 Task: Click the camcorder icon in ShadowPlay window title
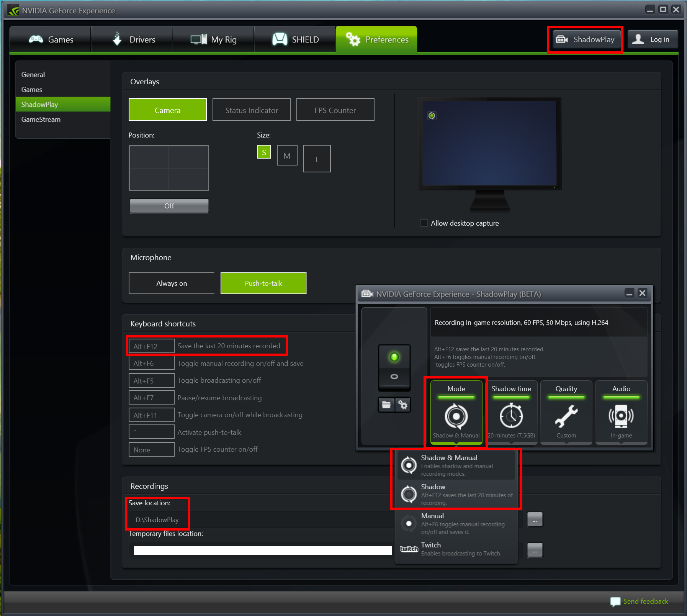click(x=367, y=294)
